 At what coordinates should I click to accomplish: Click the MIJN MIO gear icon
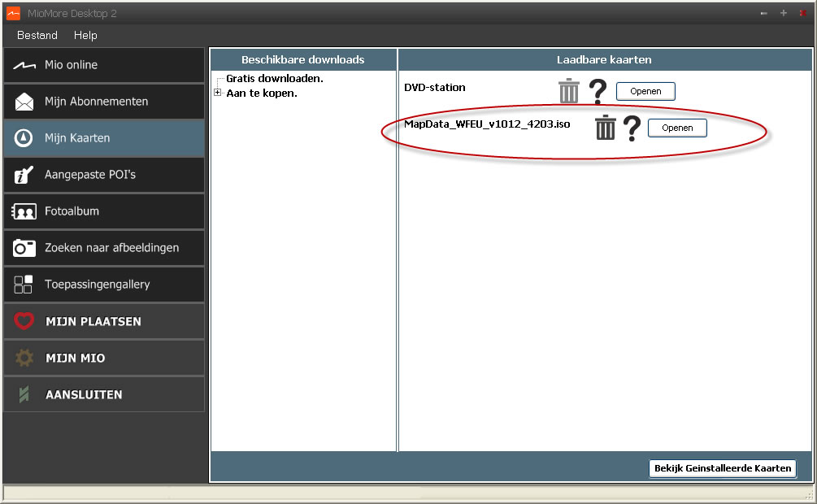click(x=24, y=358)
